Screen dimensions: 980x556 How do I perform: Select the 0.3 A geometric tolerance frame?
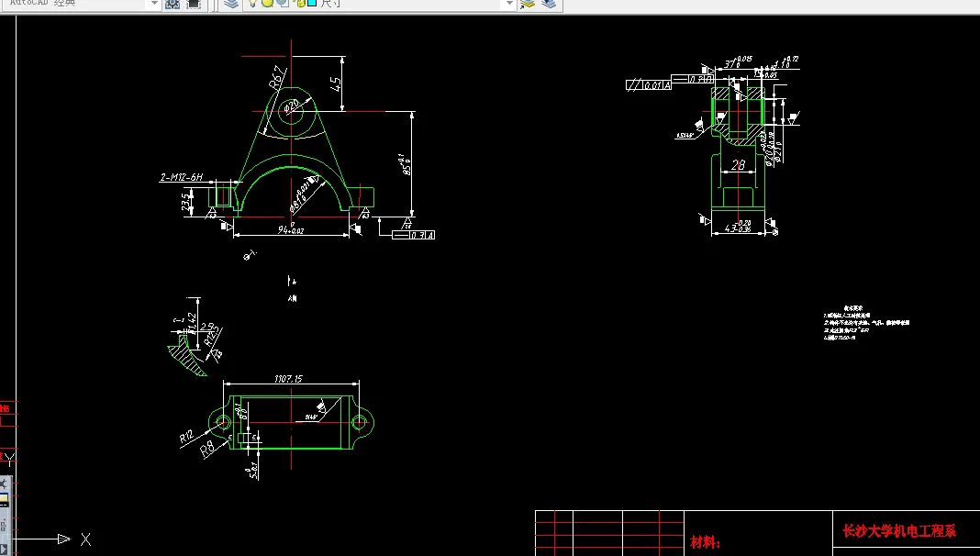click(x=413, y=235)
